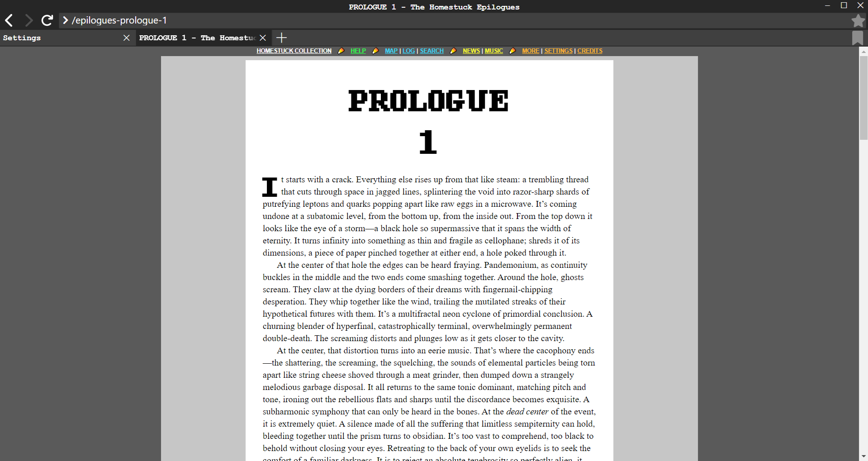Click the scrollbar up arrow

click(863, 52)
